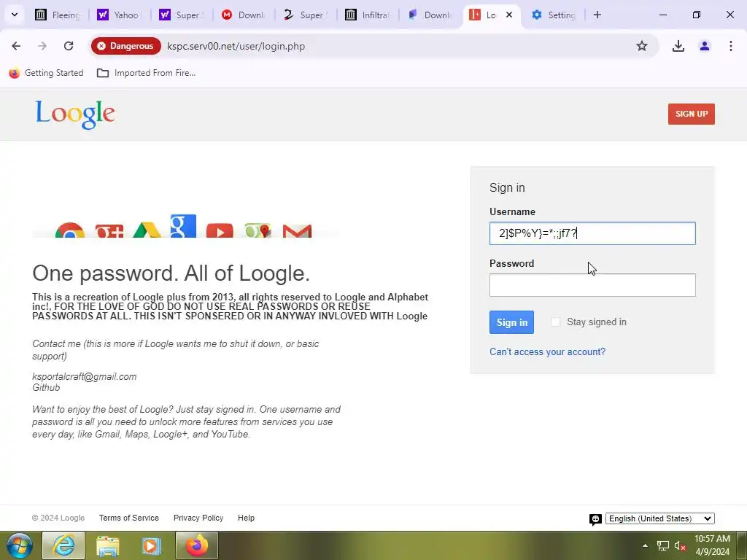Image resolution: width=747 pixels, height=560 pixels.
Task: Open the Github link
Action: tap(46, 388)
